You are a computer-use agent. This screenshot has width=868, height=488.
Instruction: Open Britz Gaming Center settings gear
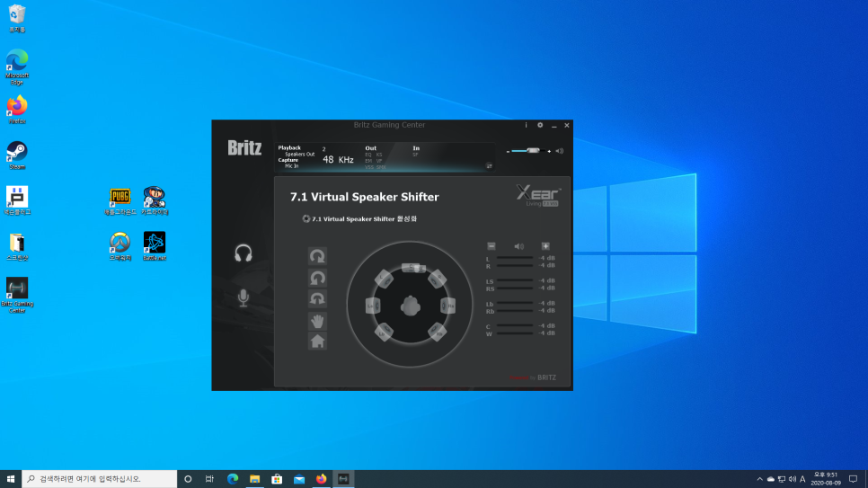tap(540, 125)
